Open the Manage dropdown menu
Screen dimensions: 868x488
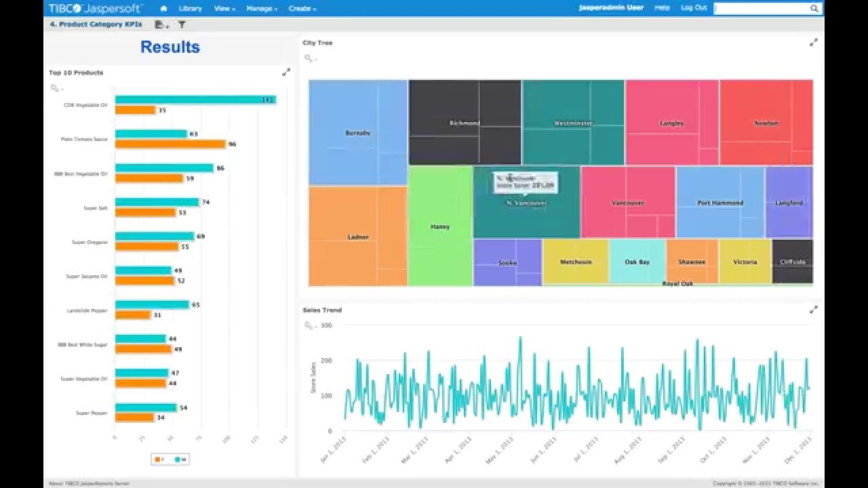point(262,8)
